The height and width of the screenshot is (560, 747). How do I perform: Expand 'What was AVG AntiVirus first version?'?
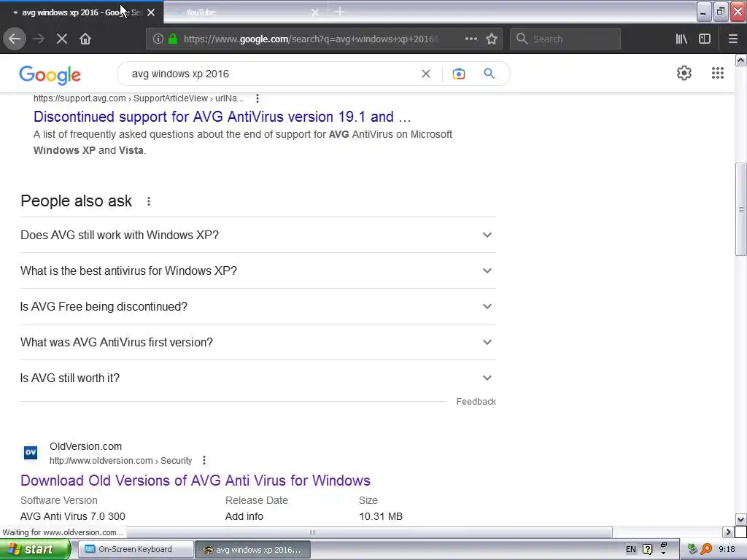click(258, 342)
